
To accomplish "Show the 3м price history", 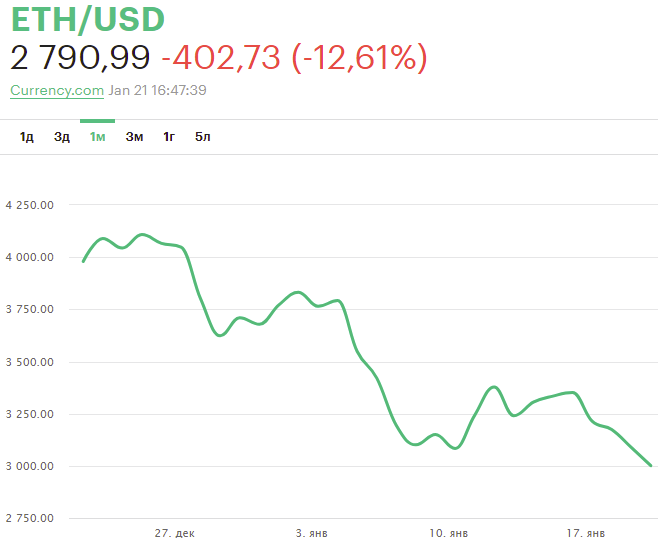I will tap(134, 137).
